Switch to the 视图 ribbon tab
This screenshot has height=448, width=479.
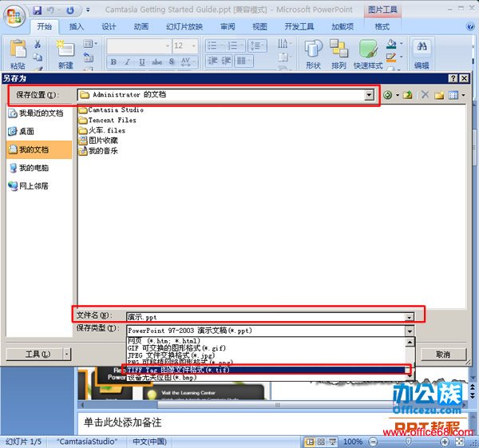point(259,27)
